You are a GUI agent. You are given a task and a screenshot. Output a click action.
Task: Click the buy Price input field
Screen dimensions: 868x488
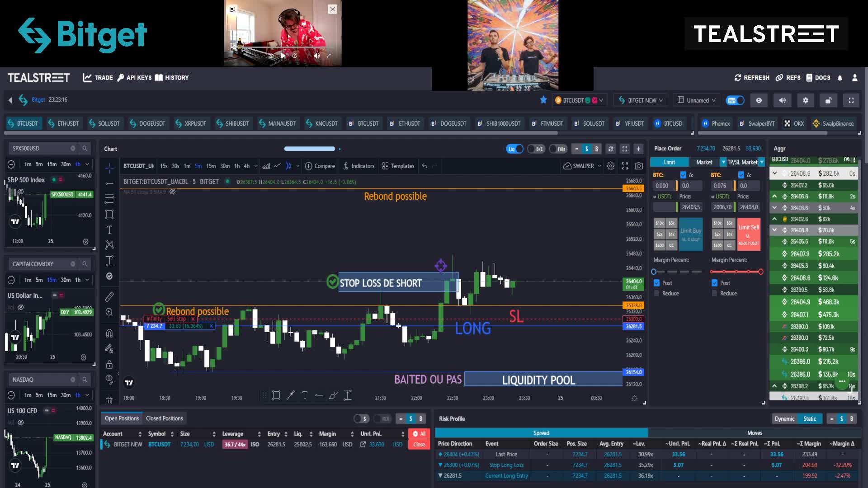click(x=690, y=207)
